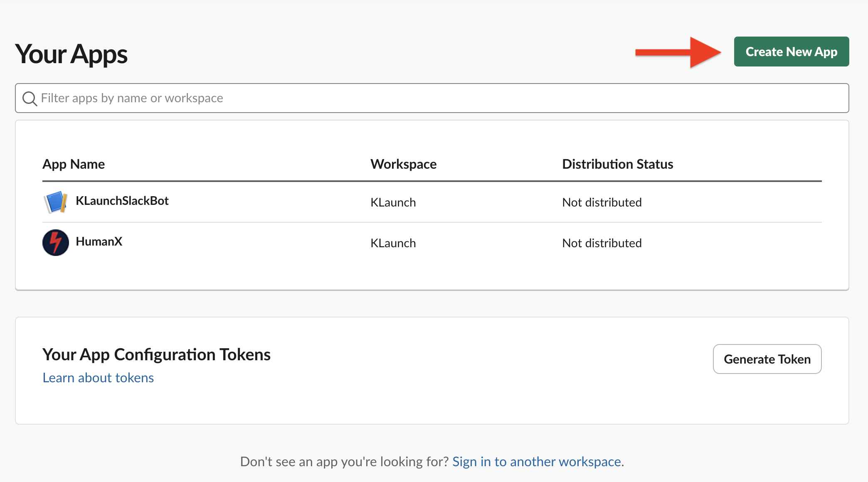
Task: Click the HumanX lightning bolt icon
Action: pos(56,243)
